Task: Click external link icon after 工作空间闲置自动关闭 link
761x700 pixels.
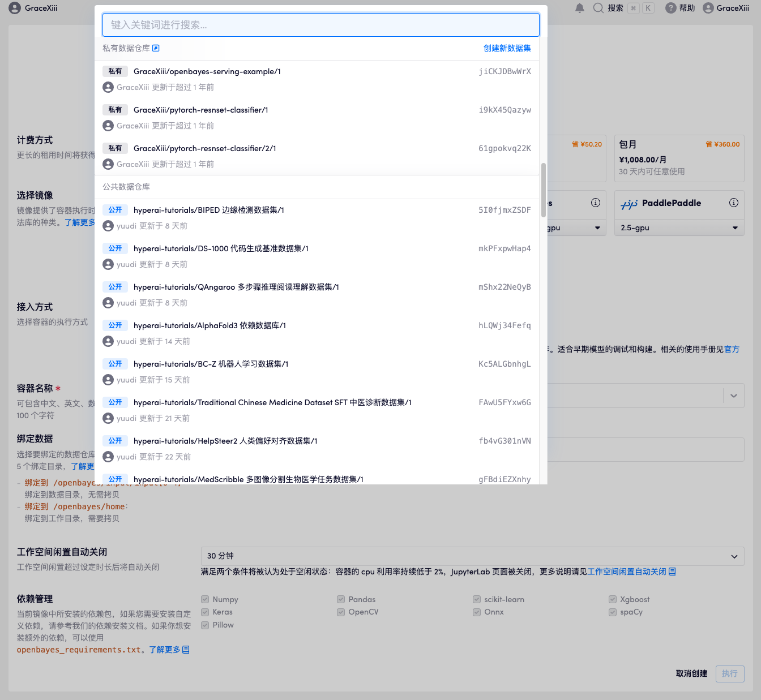Action: pos(672,572)
